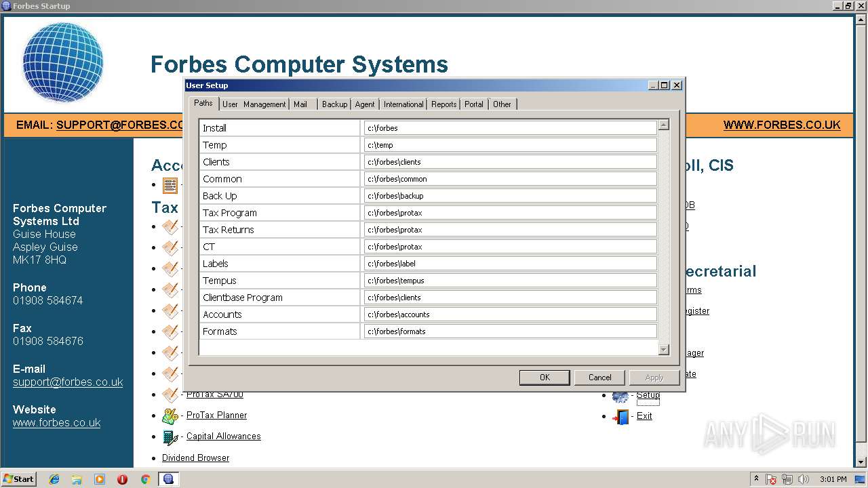Click the network tray icon
868x488 pixels.
click(787, 479)
